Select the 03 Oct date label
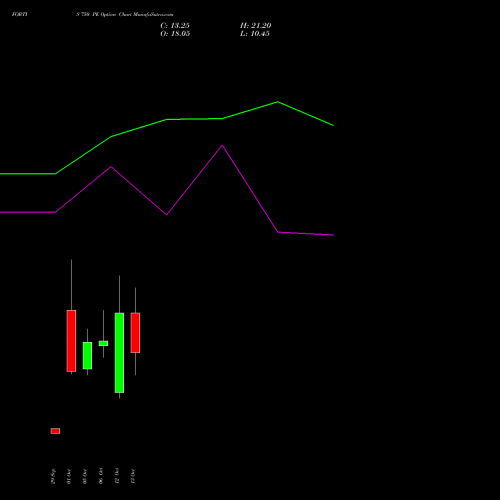This screenshot has width=500, height=500. [85, 476]
